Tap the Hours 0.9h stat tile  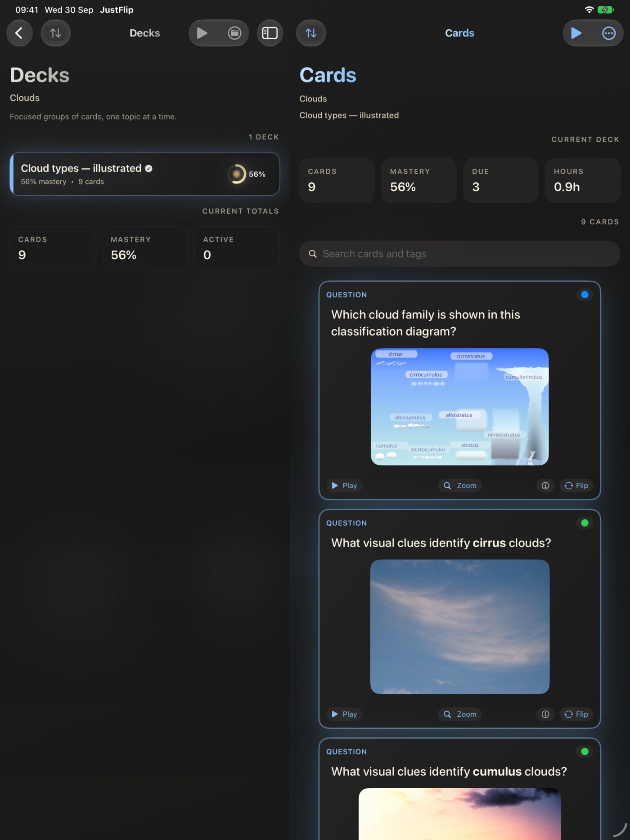(583, 180)
